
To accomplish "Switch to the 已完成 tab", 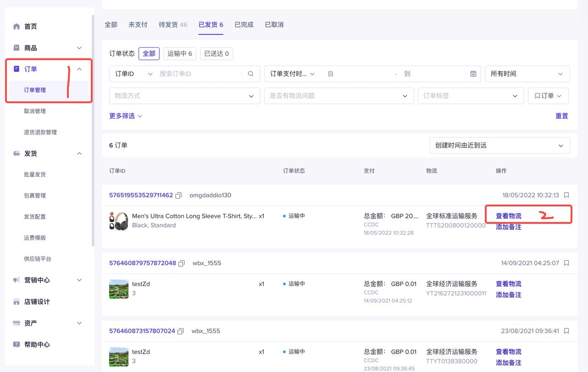I will pos(244,25).
